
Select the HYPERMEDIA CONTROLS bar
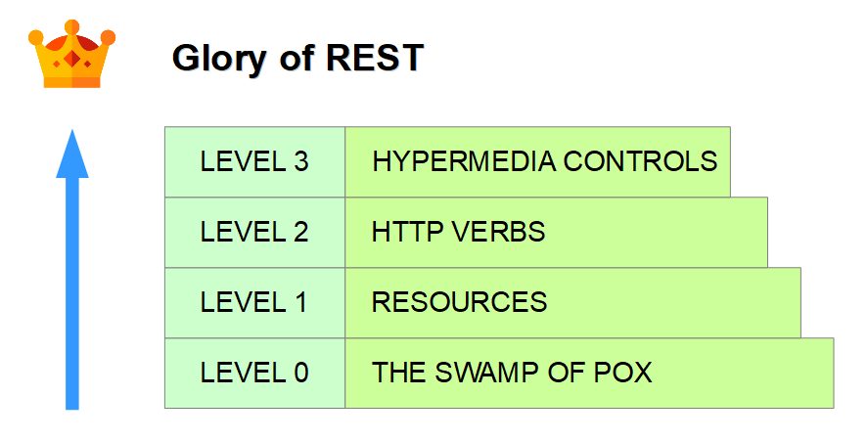(537, 161)
